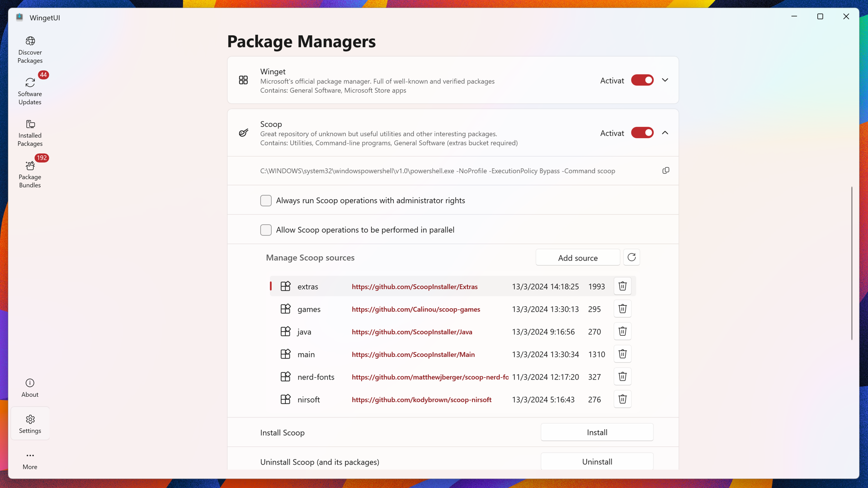Screen dimensions: 868x488
Task: Collapse the Scoop package manager section
Action: click(665, 132)
